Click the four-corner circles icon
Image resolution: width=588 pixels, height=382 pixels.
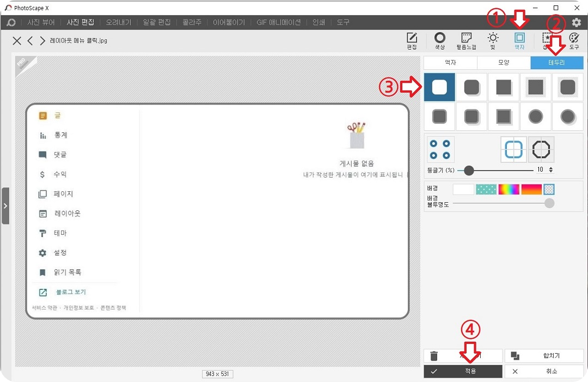point(440,149)
